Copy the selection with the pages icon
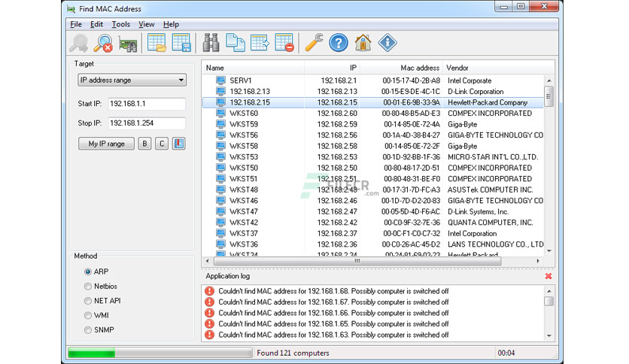The width and height of the screenshot is (629, 364). (235, 43)
